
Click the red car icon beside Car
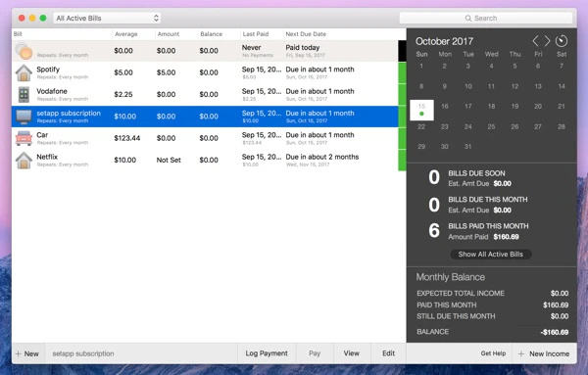point(24,138)
